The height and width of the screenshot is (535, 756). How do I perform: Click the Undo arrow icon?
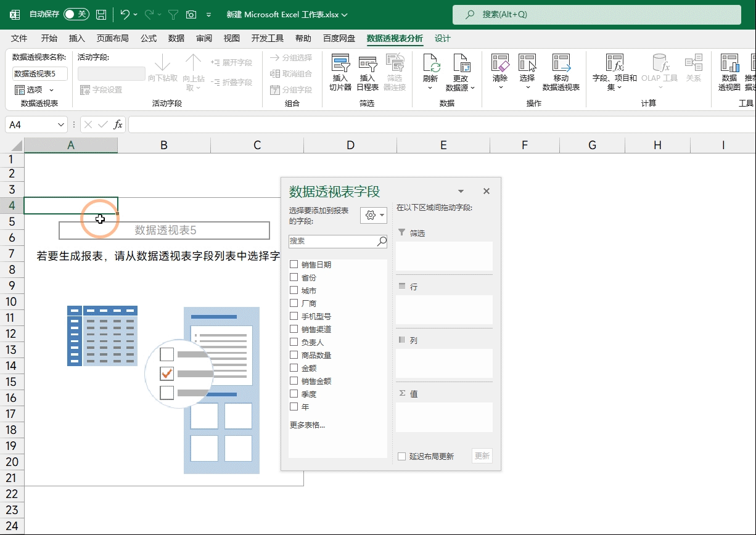[125, 14]
